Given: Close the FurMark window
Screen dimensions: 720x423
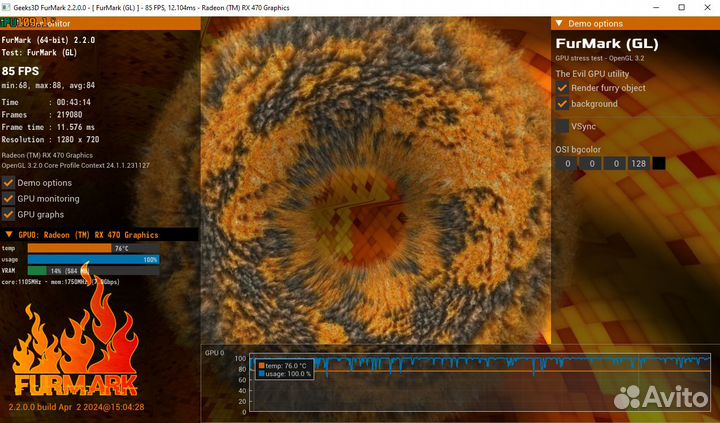Looking at the screenshot, I should click(708, 7).
